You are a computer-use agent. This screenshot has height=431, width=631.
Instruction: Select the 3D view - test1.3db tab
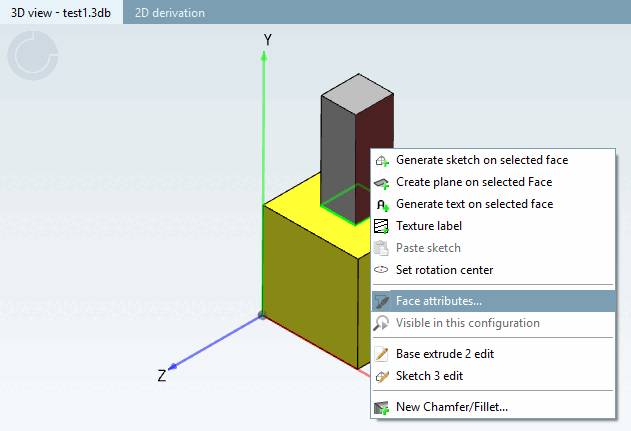click(x=61, y=13)
